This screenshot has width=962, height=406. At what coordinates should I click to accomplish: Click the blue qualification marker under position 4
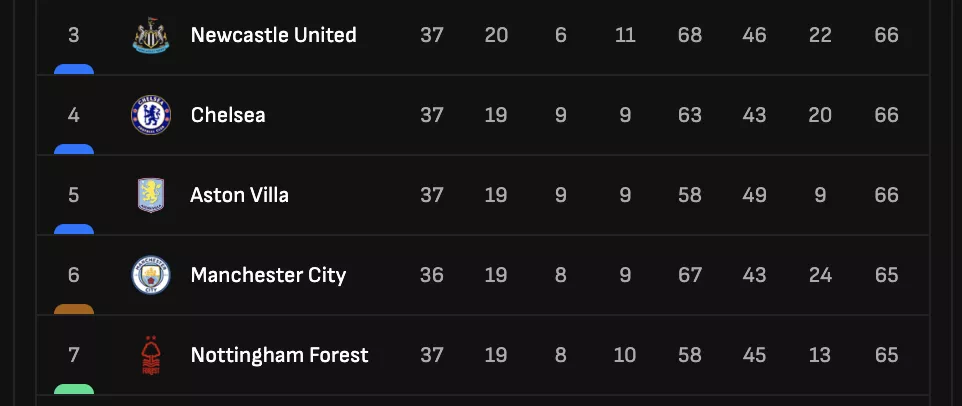[x=73, y=150]
